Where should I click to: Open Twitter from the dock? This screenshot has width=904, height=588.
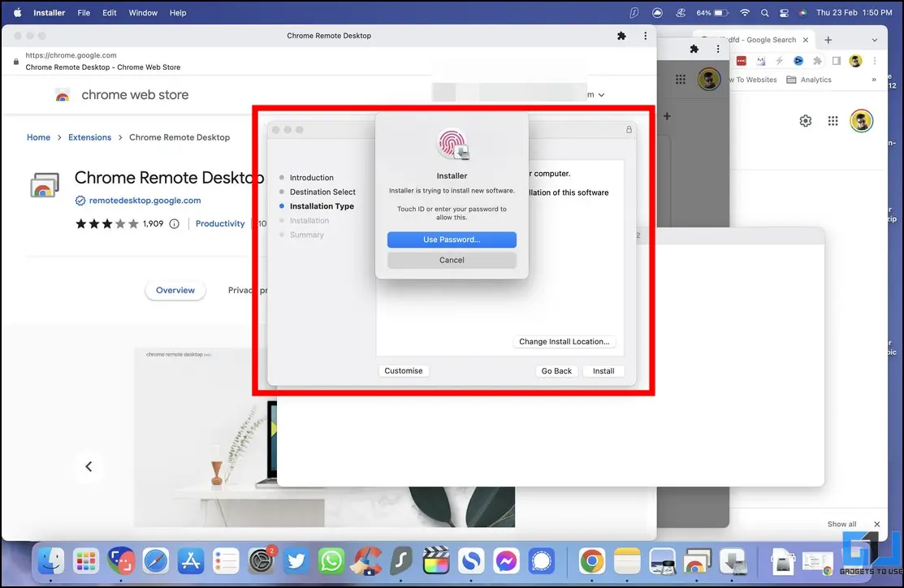pos(296,561)
